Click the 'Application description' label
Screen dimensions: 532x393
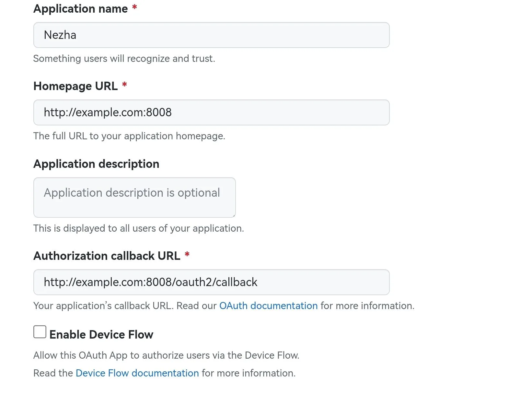tap(96, 164)
